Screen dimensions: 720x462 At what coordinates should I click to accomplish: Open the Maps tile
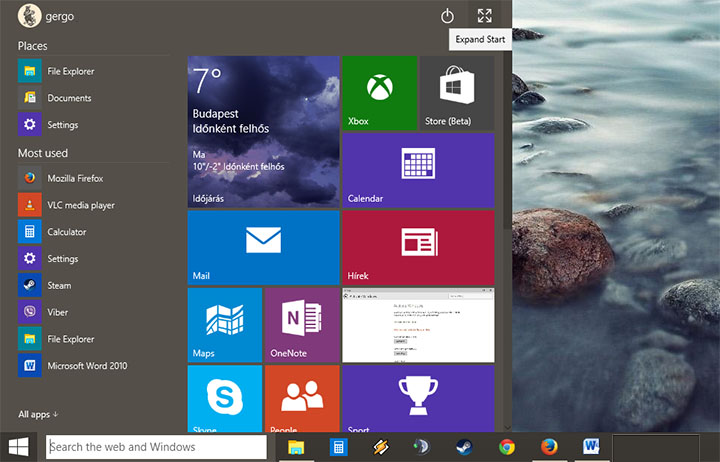pos(224,324)
